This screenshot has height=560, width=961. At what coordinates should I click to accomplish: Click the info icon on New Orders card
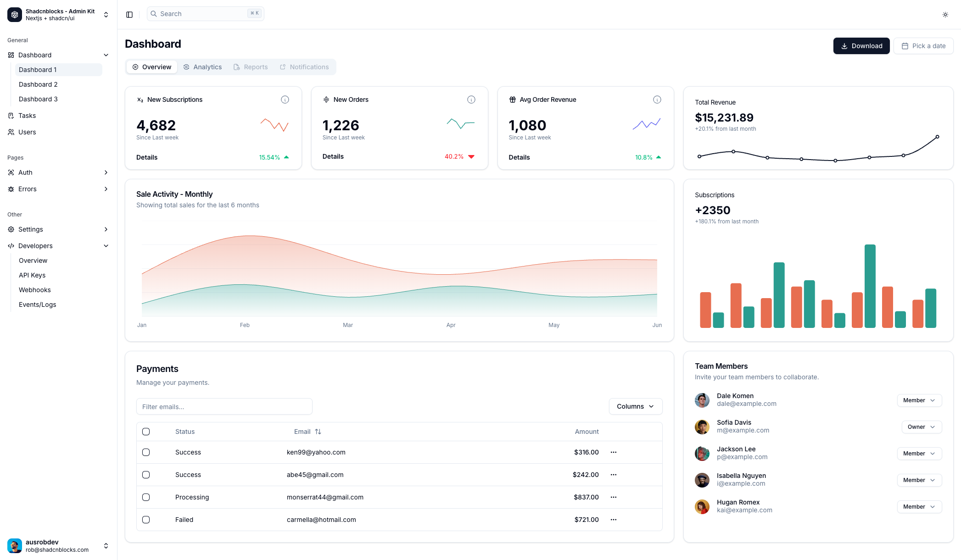coord(471,99)
